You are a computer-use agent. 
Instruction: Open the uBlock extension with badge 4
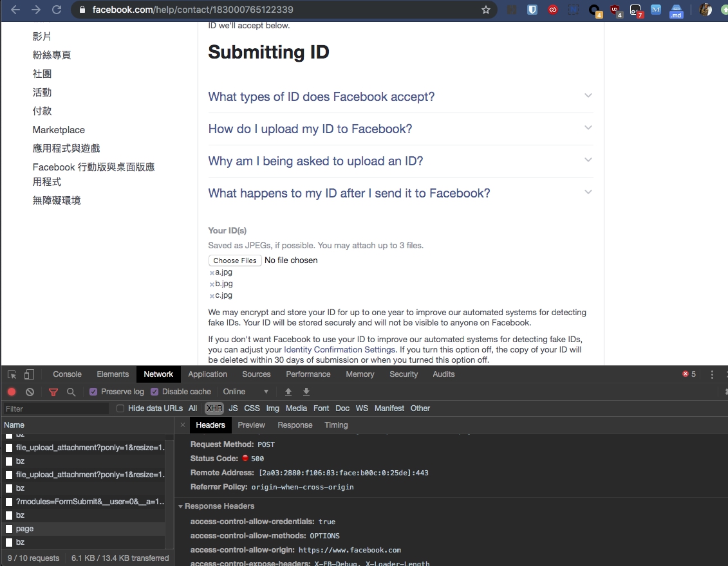(x=615, y=10)
